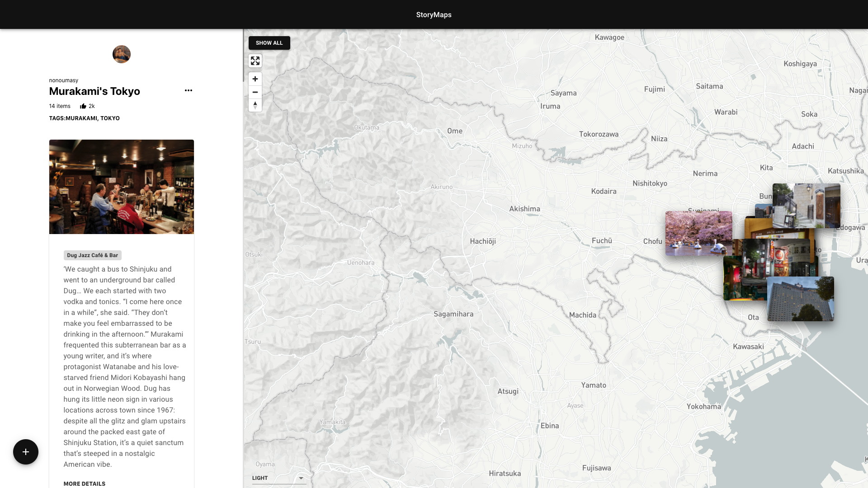
Task: Click the Dug Jazz Café & Bar tag
Action: [x=93, y=255]
